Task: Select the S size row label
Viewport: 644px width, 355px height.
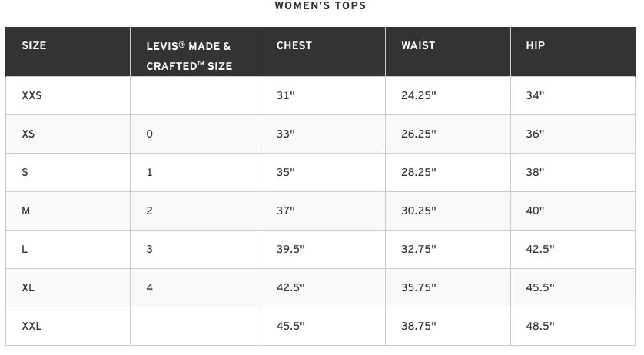Action: pos(25,173)
